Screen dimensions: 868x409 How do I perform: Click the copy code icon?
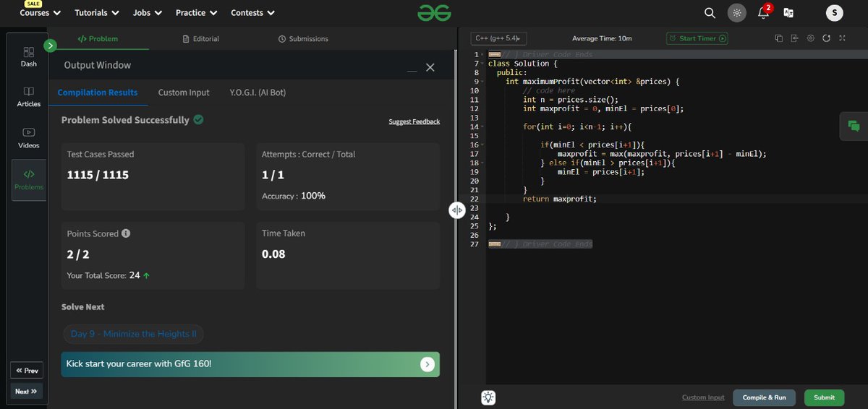(x=778, y=38)
